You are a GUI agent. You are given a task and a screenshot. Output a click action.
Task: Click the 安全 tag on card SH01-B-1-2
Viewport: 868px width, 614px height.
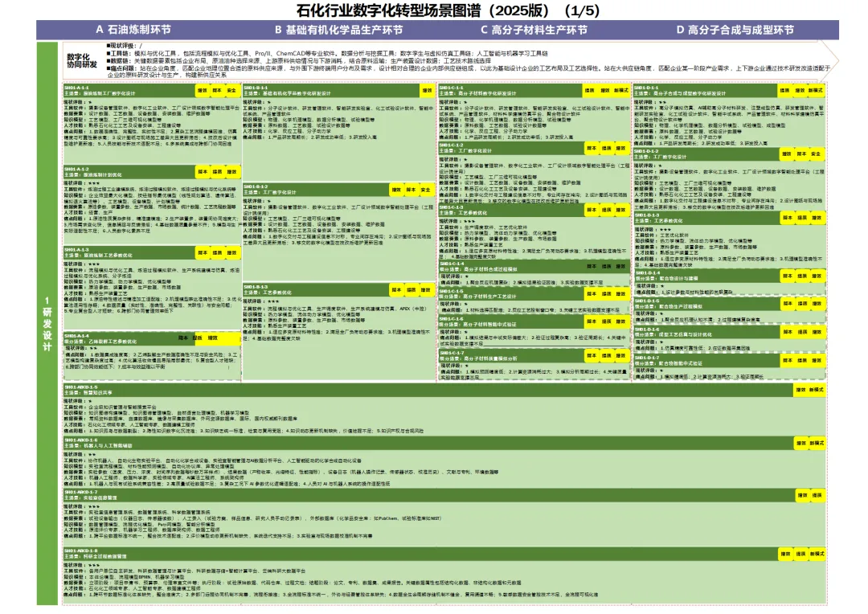click(x=425, y=190)
